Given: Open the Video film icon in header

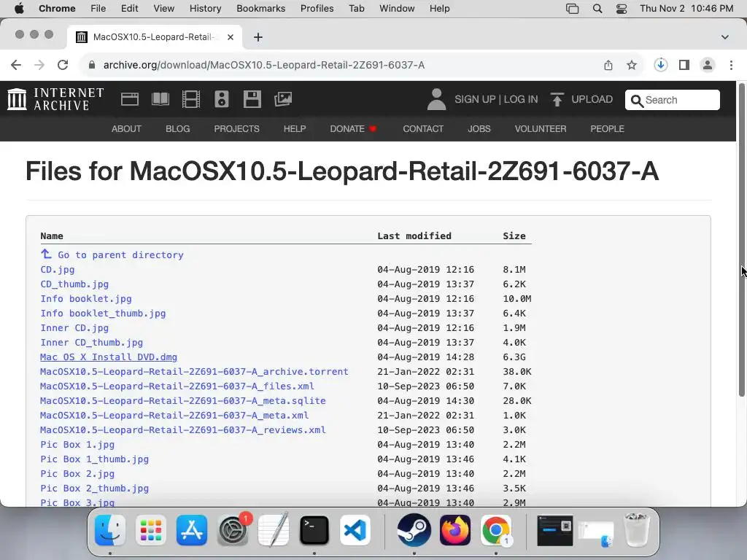Looking at the screenshot, I should coord(190,99).
